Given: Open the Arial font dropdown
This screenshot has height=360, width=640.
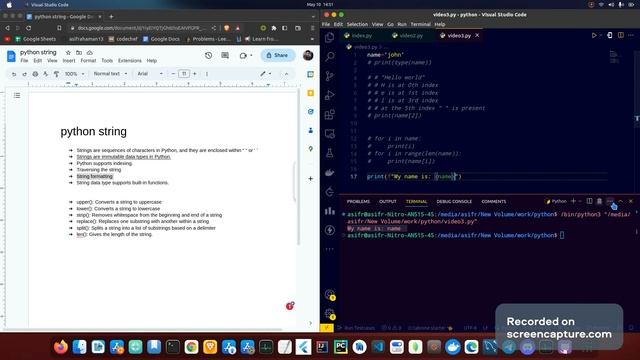Looking at the screenshot, I should tap(150, 74).
